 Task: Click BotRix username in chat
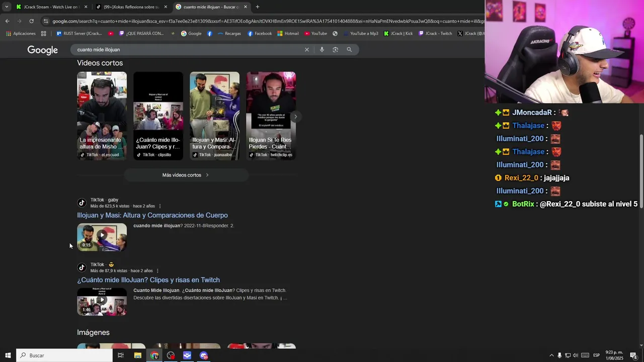coord(523,204)
